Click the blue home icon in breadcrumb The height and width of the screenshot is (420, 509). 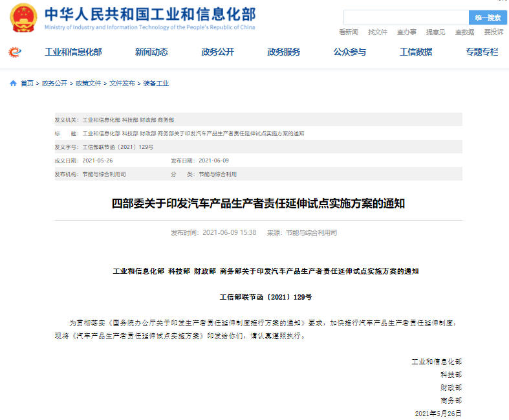coord(13,83)
